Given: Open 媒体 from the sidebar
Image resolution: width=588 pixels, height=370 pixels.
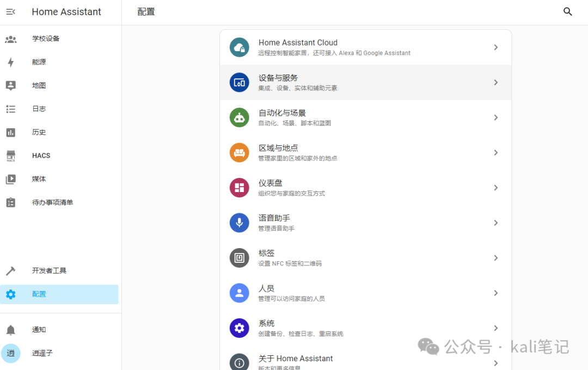Looking at the screenshot, I should pos(39,179).
